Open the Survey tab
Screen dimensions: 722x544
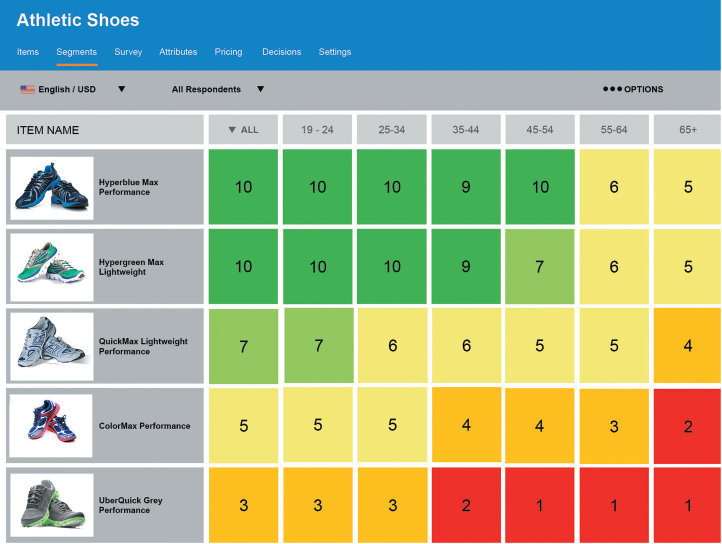pyautogui.click(x=128, y=52)
